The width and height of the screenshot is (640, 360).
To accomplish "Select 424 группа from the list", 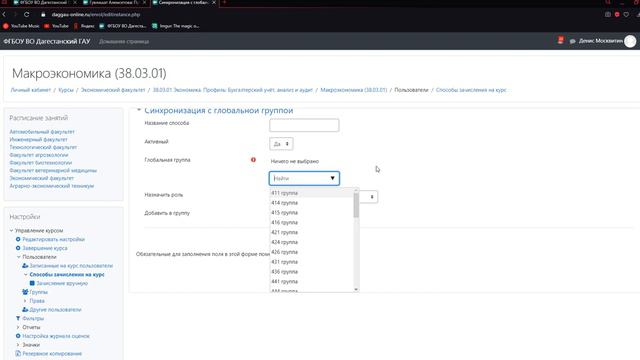I will [311, 242].
